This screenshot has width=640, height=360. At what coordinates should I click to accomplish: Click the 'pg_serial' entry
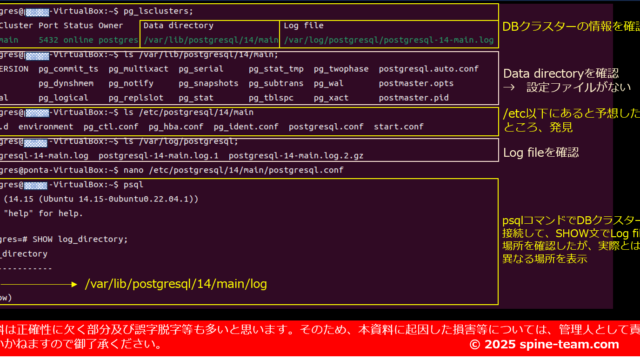[x=201, y=69]
